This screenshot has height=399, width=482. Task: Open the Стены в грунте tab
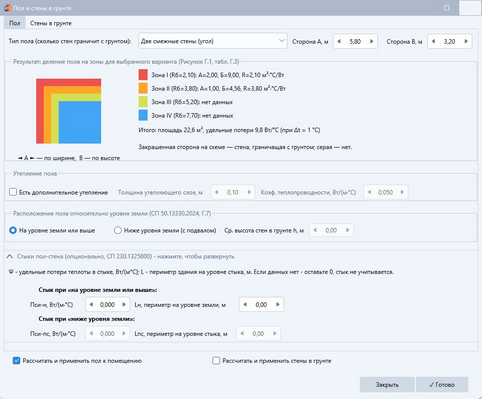point(51,23)
